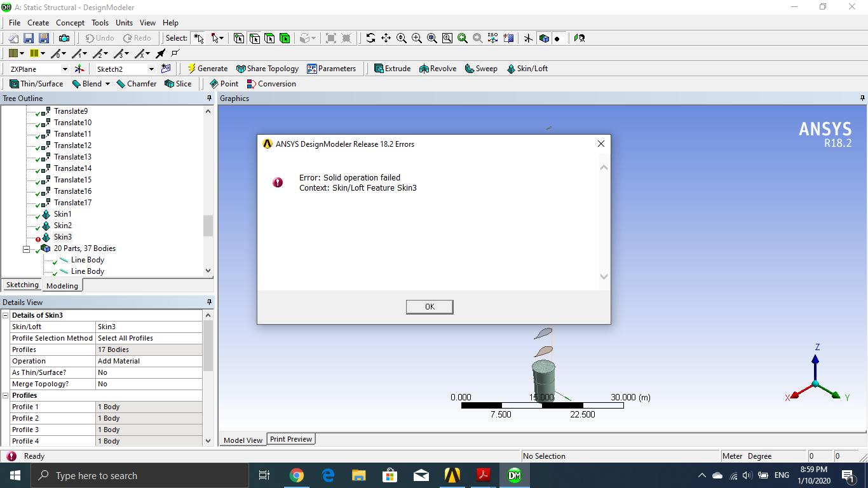Collapse the Profiles section in Details View
Screen dimensions: 868x488
pyautogui.click(x=6, y=395)
